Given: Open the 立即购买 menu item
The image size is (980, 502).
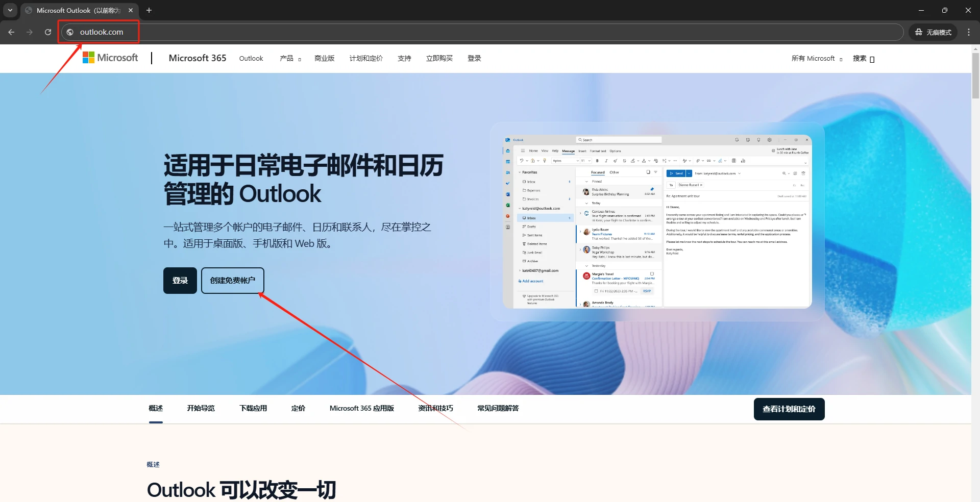Looking at the screenshot, I should [439, 59].
